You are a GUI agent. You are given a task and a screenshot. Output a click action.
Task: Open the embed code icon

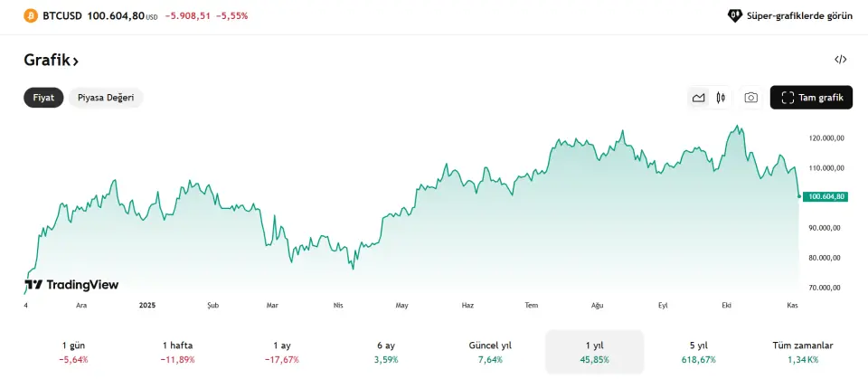(x=841, y=60)
